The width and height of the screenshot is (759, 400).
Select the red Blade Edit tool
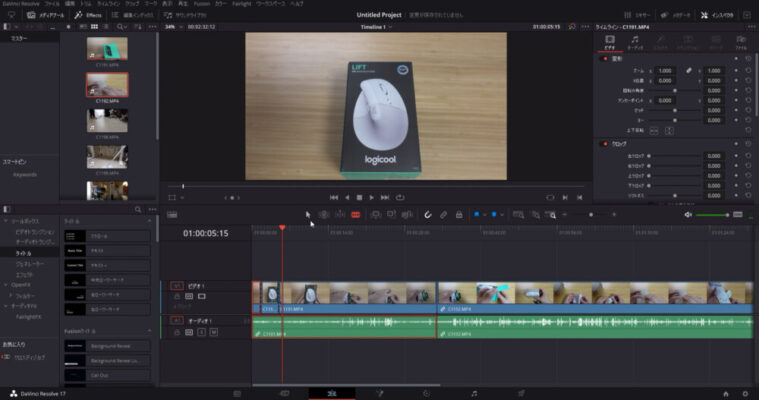click(355, 215)
